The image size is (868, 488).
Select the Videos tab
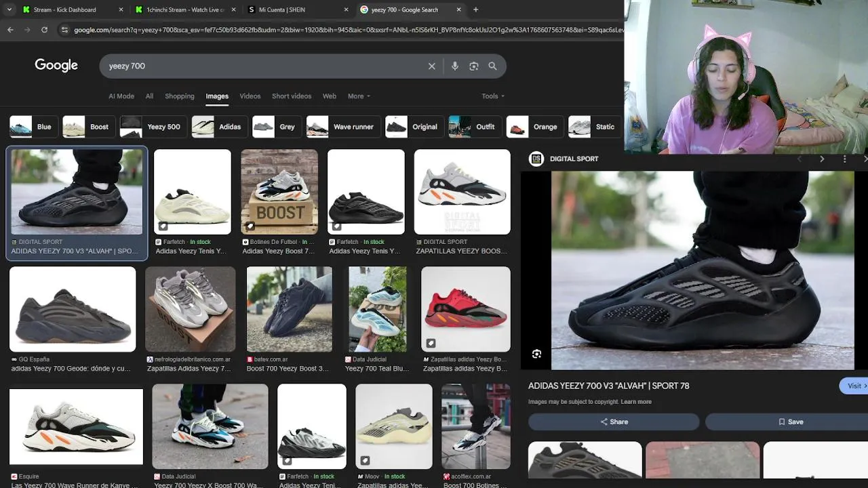coord(250,96)
